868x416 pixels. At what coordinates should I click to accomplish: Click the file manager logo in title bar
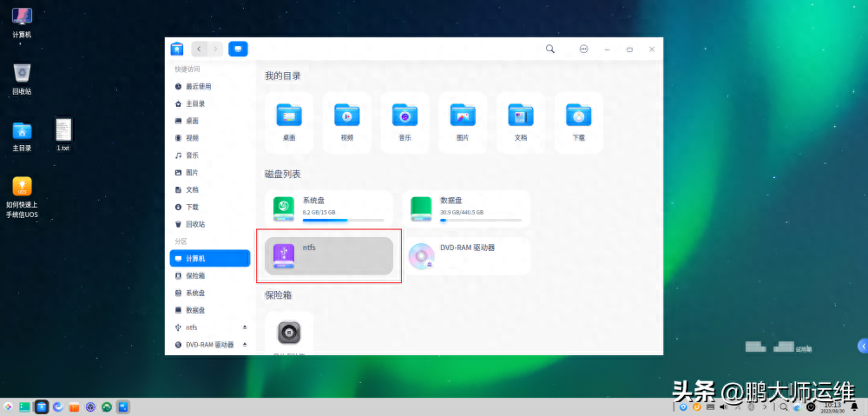click(x=176, y=49)
